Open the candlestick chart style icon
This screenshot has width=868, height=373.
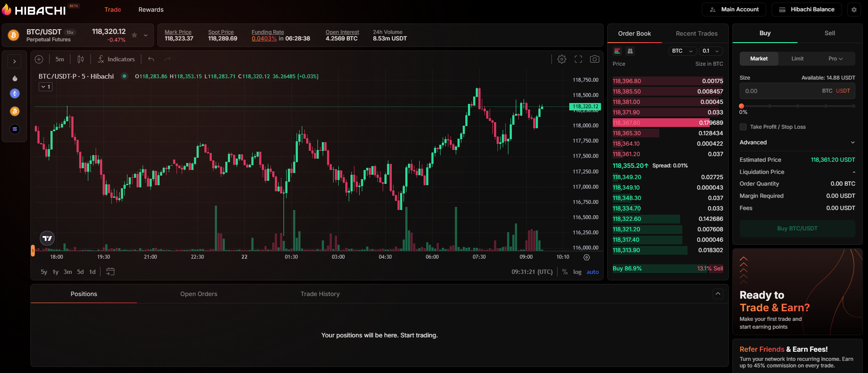pyautogui.click(x=80, y=59)
